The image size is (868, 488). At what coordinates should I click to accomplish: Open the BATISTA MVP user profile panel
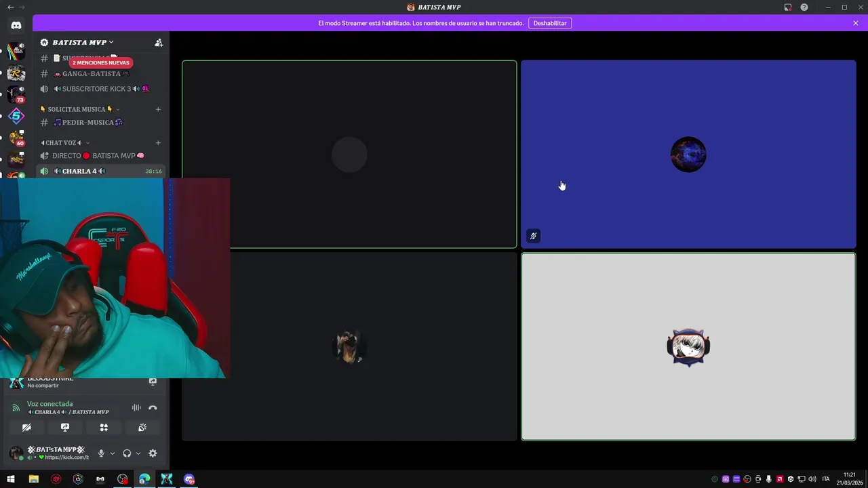(49, 453)
